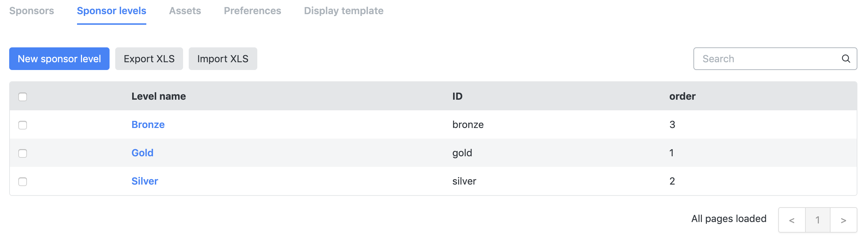Check the Gold row checkbox
The image size is (868, 239).
pyautogui.click(x=23, y=153)
